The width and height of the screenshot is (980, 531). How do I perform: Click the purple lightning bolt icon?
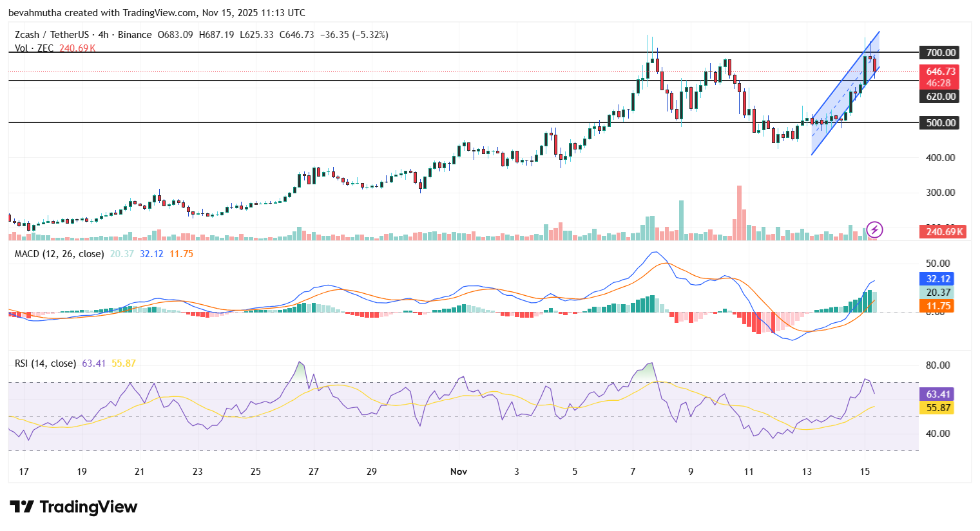pyautogui.click(x=874, y=229)
